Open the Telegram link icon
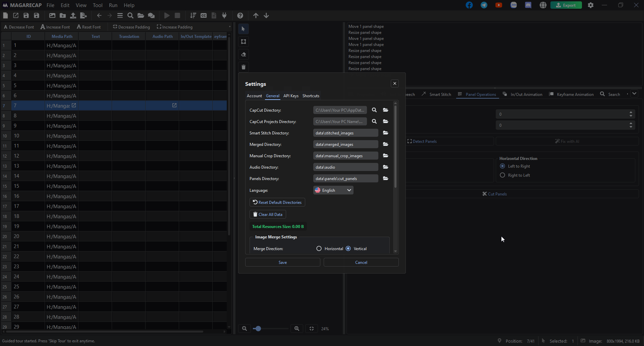 tap(484, 5)
